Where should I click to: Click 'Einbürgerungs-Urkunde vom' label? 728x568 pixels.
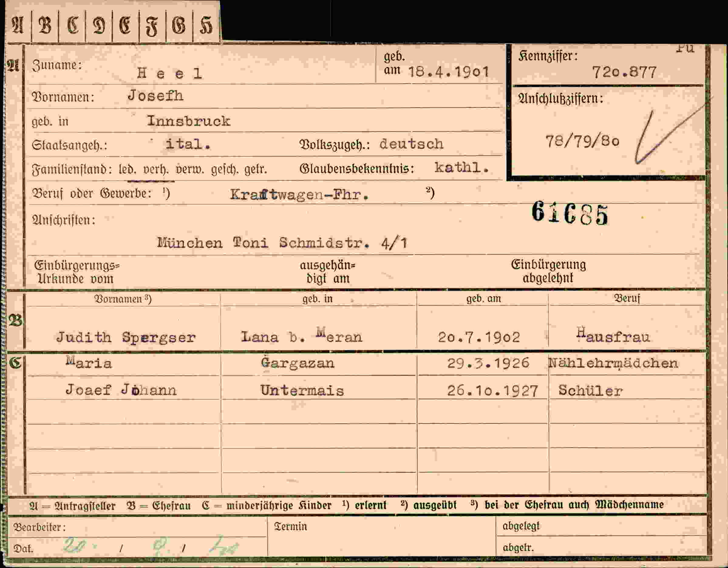[77, 272]
